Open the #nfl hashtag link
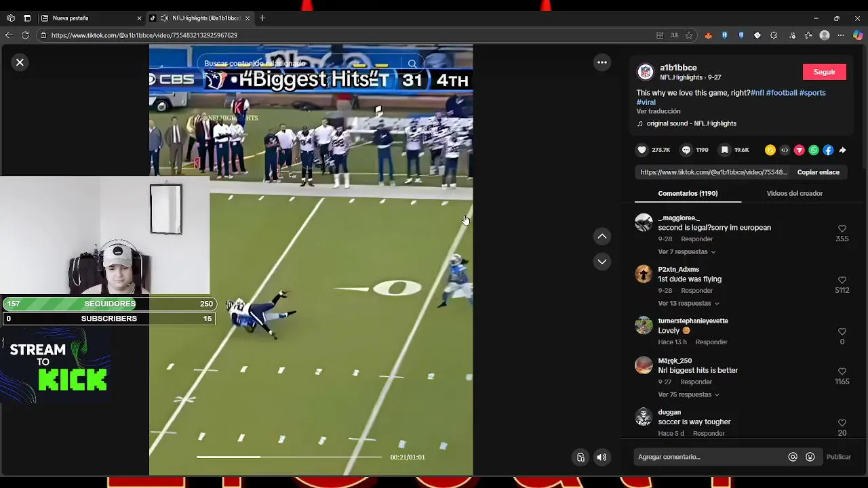Screen dimensions: 868x488 [757, 93]
